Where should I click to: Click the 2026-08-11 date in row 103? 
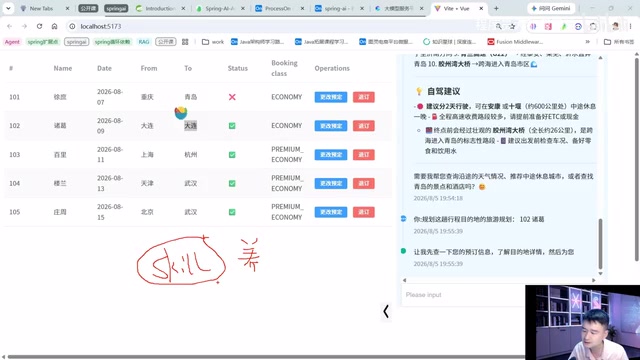pos(110,155)
